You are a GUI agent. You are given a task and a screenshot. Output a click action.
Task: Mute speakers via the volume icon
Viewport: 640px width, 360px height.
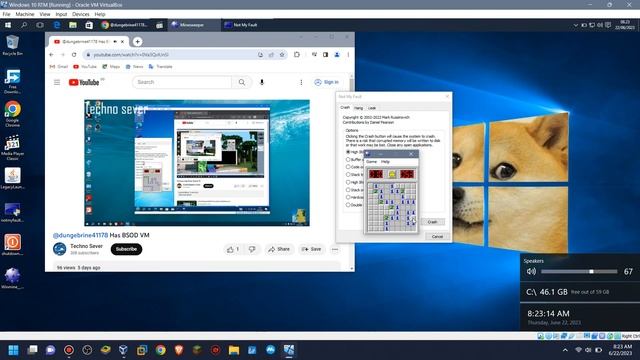point(531,271)
